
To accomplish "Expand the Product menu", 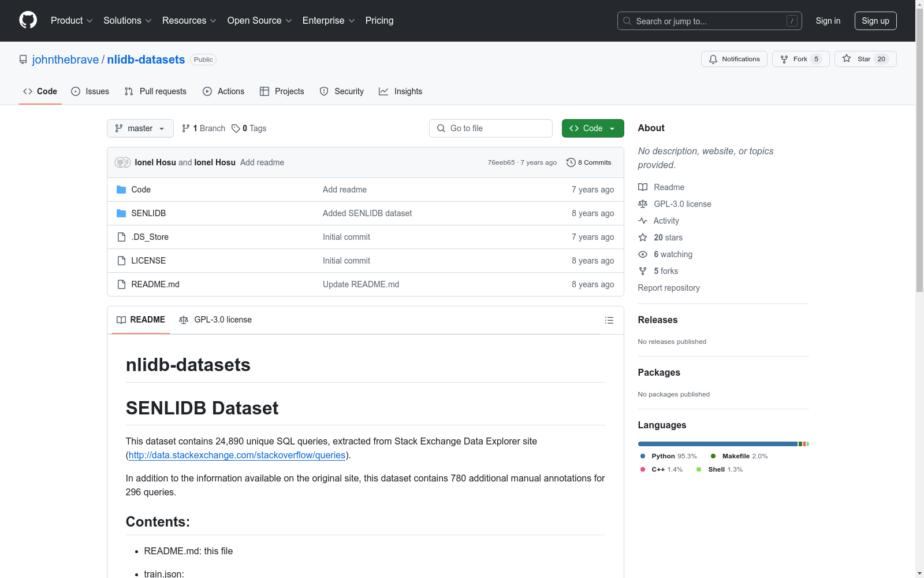I will coord(72,21).
